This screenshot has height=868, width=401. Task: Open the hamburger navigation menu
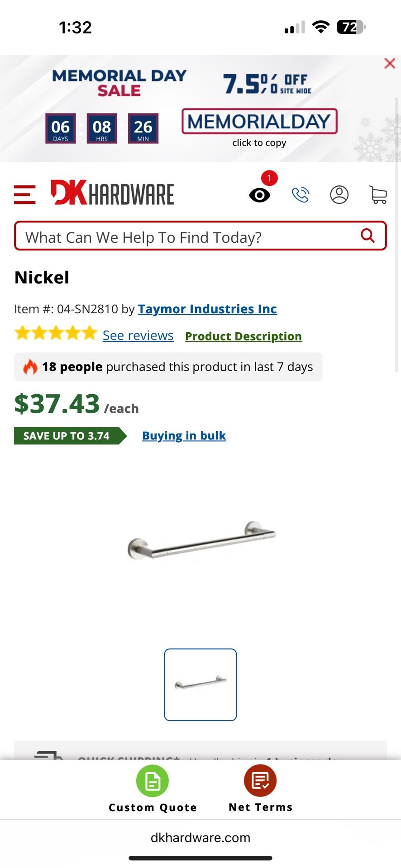[x=25, y=194]
